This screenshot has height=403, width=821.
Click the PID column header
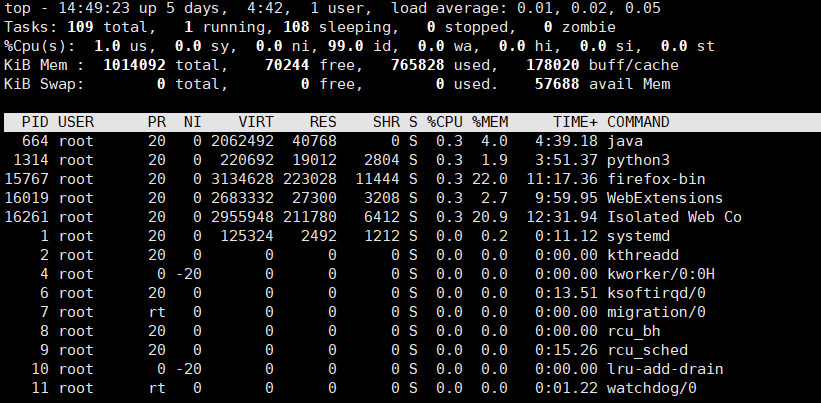click(35, 122)
